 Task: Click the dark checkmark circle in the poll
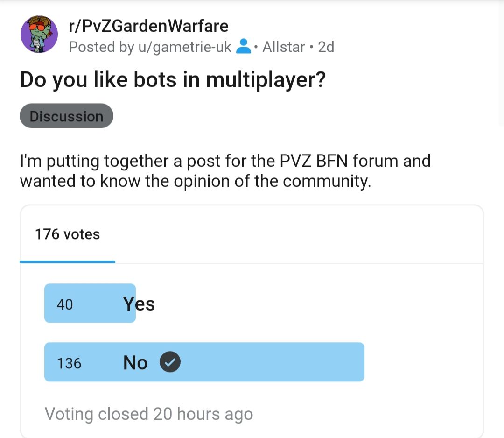pos(171,362)
